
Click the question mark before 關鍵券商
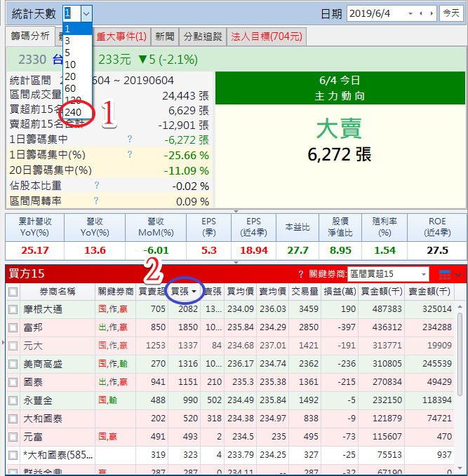[301, 274]
